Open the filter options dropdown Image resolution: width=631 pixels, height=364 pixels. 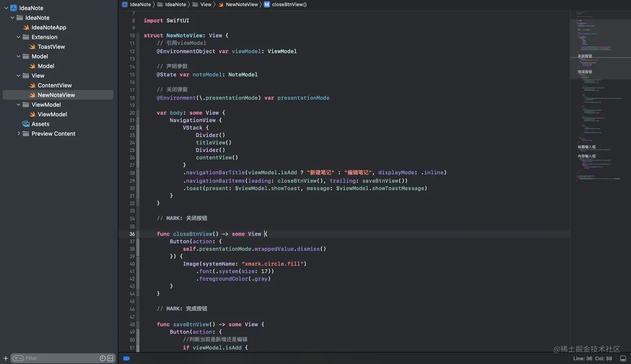[18, 359]
